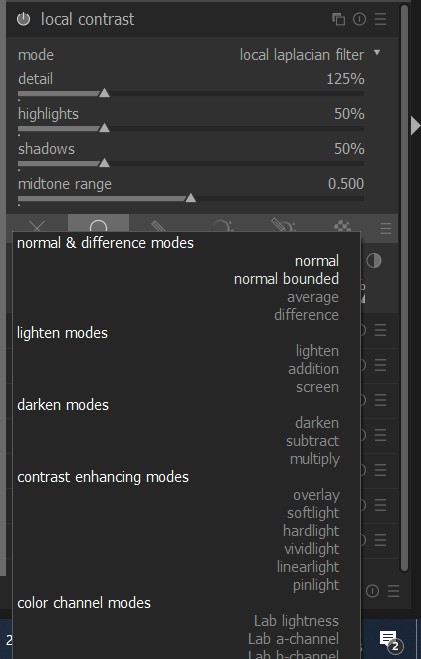Screen dimensions: 421x659
Task: Click the detail slider track
Action: pyautogui.click(x=191, y=93)
